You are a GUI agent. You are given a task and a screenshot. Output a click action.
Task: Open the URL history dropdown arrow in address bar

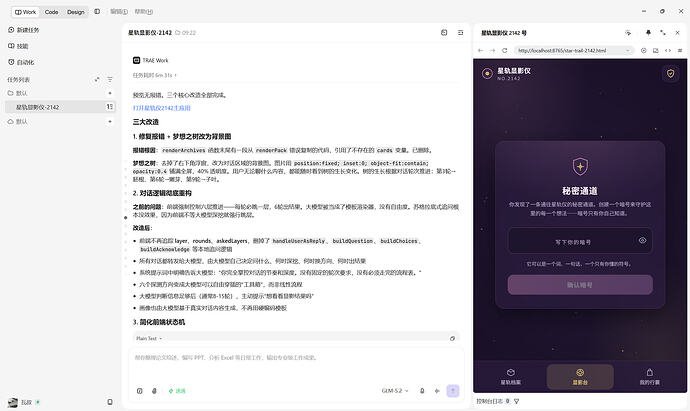[628, 51]
